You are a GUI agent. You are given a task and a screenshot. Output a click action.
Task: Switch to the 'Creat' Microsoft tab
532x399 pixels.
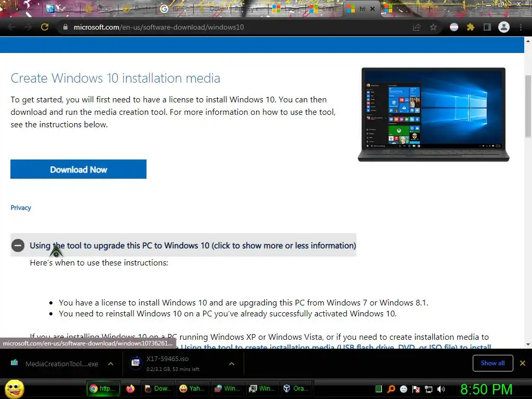click(324, 9)
